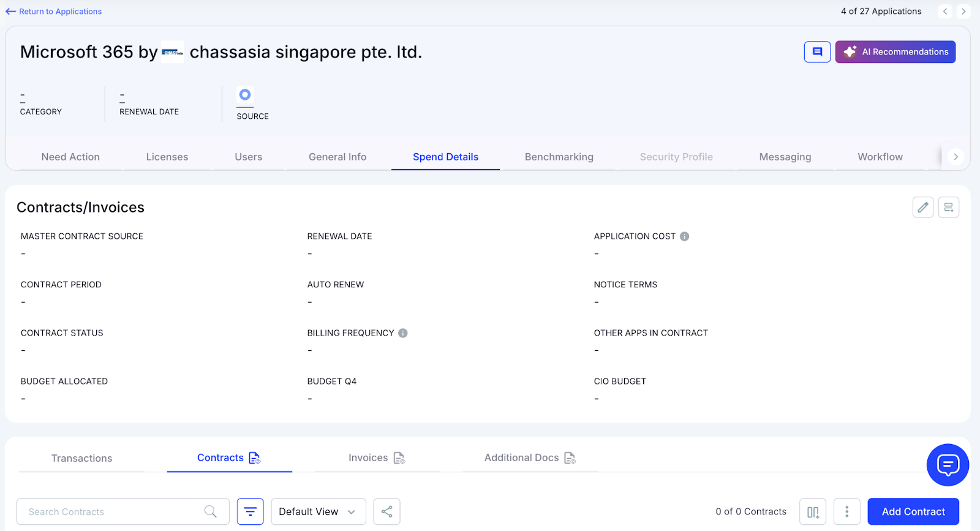Click the Contracts document icon
This screenshot has height=531, width=980.
tap(255, 458)
